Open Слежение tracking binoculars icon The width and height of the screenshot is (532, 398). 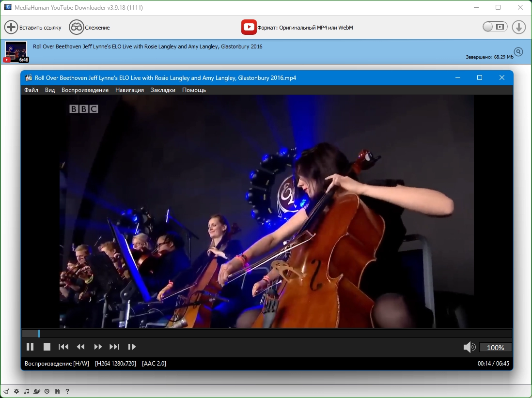click(x=77, y=27)
